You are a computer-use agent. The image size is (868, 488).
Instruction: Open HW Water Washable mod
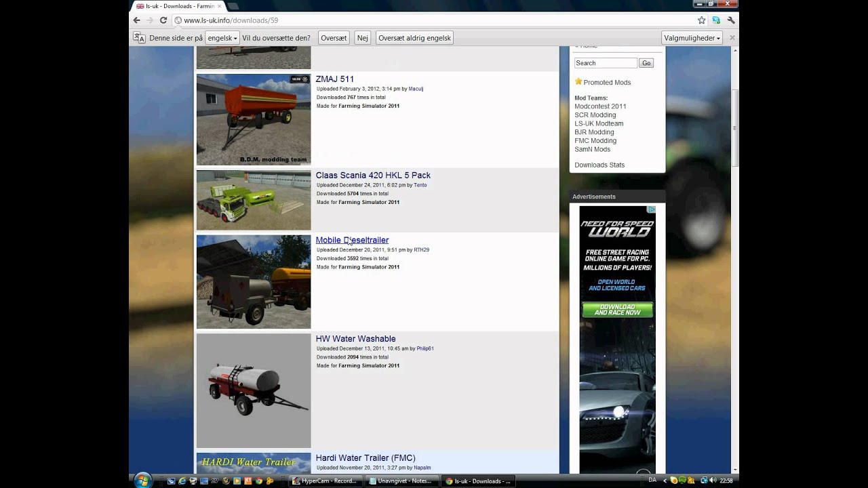pos(355,339)
